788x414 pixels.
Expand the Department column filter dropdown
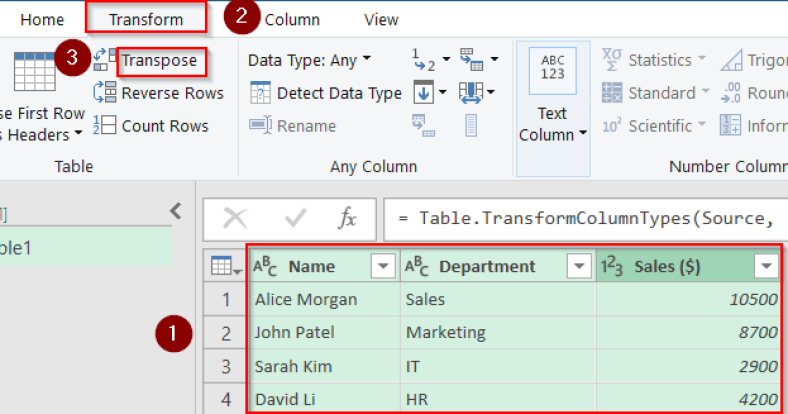pyautogui.click(x=579, y=267)
